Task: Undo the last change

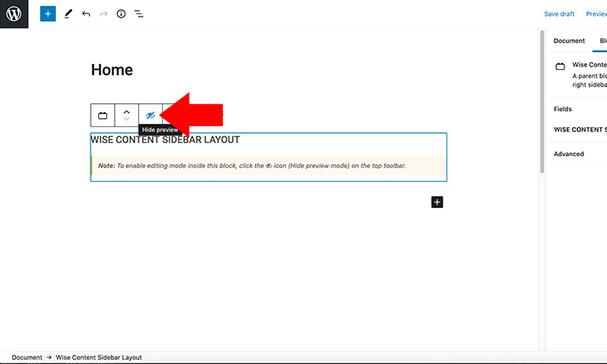Action: (86, 14)
